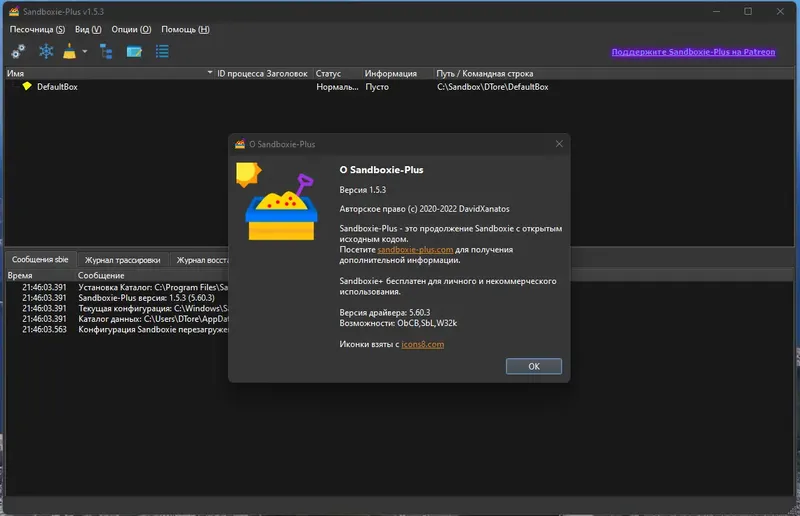Open the Помощь (H) menu
The height and width of the screenshot is (516, 800).
[185, 30]
